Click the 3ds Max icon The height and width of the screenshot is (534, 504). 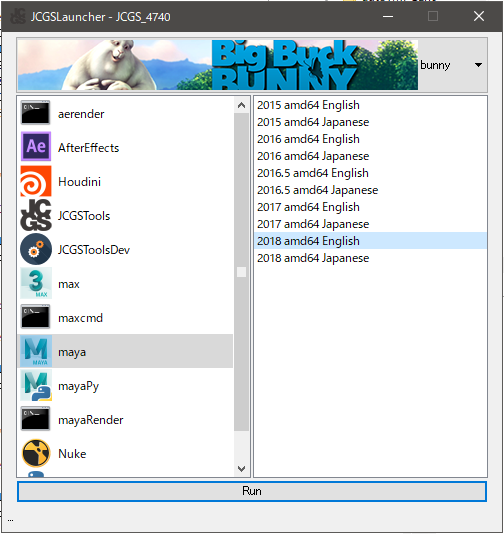coord(36,283)
